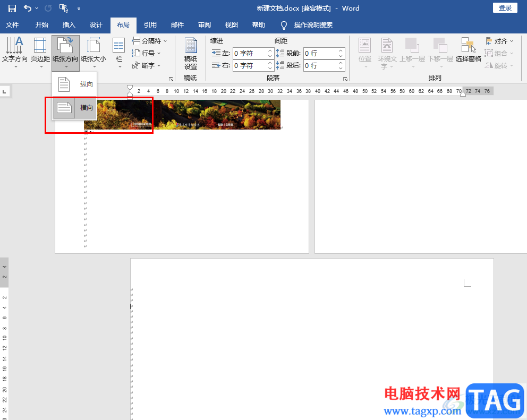This screenshot has height=420, width=527.
Task: Open 分隔符 breaks dropdown
Action: [149, 41]
